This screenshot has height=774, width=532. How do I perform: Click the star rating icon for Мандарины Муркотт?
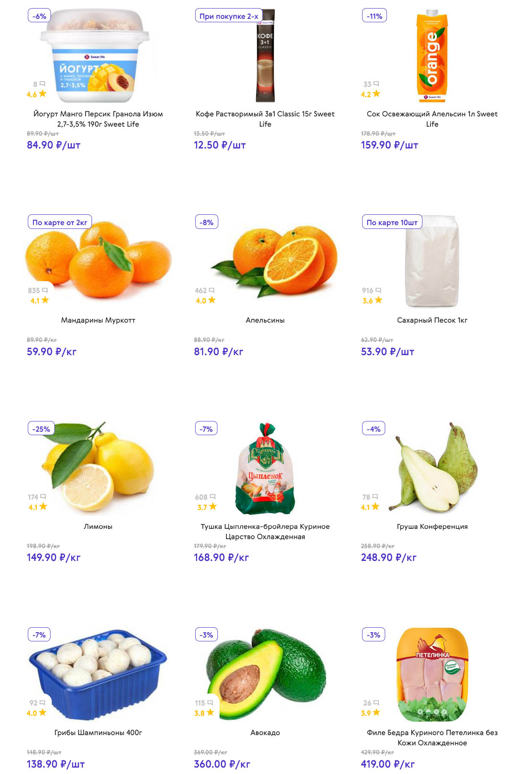(x=45, y=300)
